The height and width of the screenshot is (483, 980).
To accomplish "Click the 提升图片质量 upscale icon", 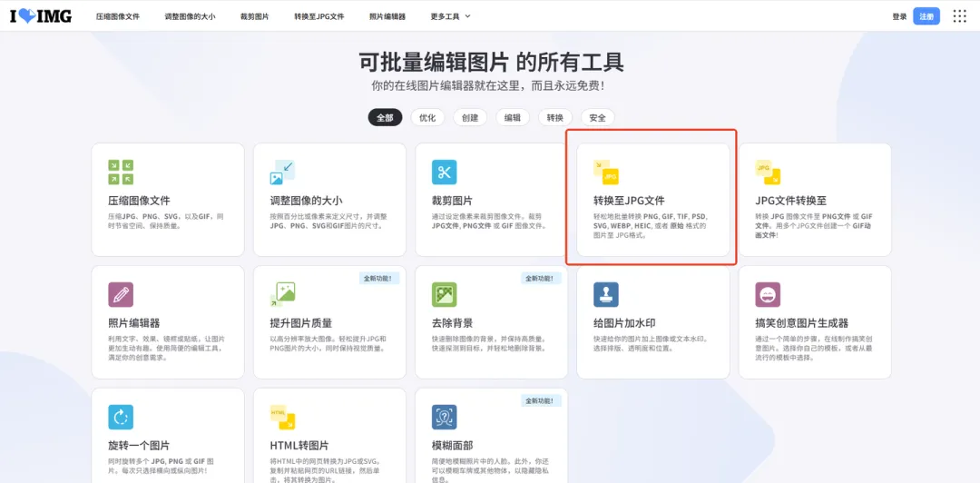I will click(282, 295).
